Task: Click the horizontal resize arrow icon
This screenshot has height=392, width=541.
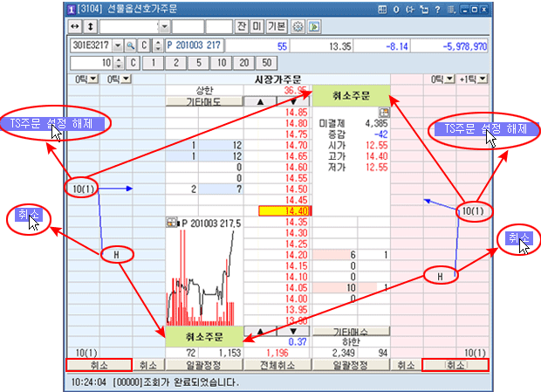Action: coord(76,26)
